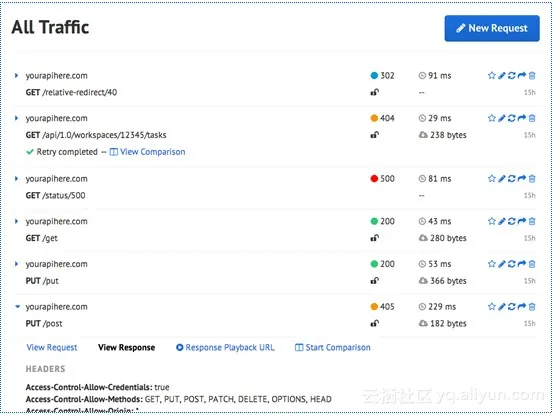Delete the PUT /put request

532,264
